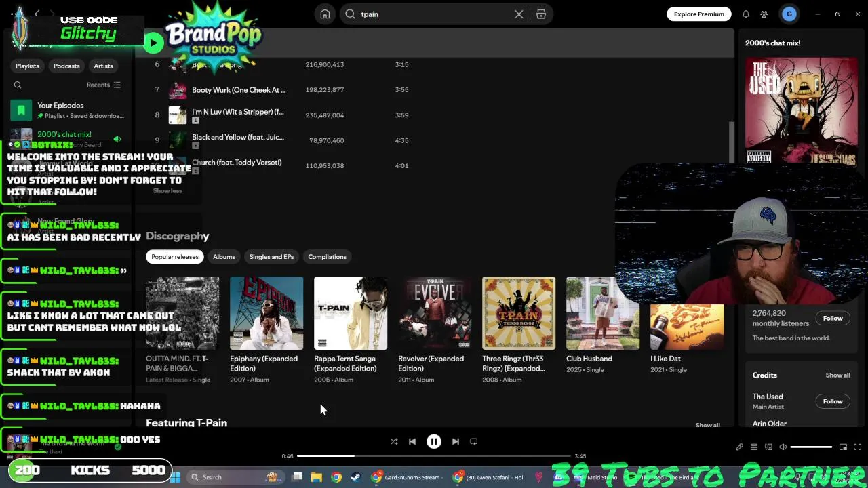The width and height of the screenshot is (868, 488).
Task: Follow The Used in Credits
Action: tap(833, 401)
